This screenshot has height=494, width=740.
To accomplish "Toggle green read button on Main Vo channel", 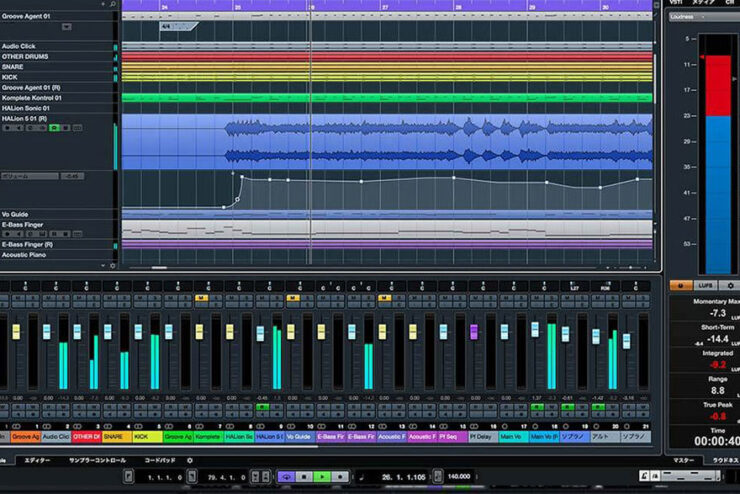I will point(537,407).
